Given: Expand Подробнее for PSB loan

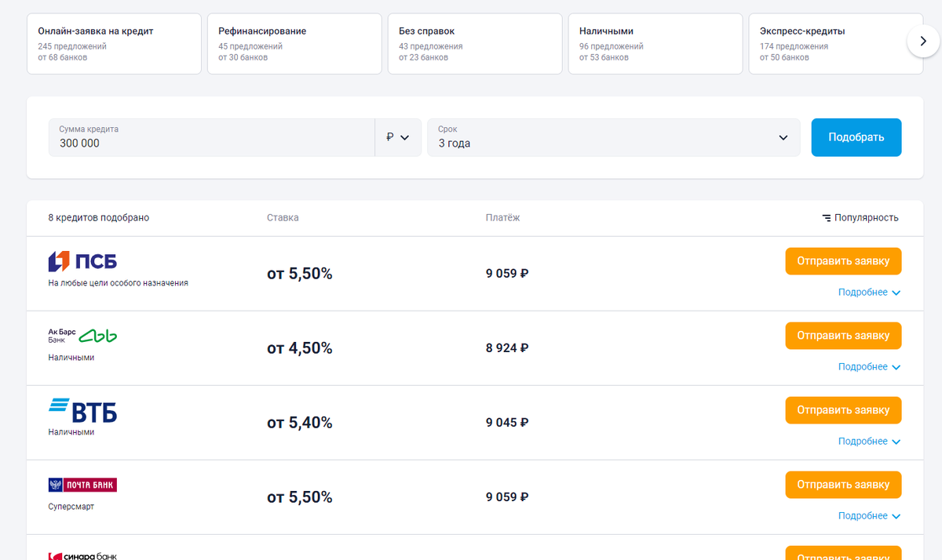Looking at the screenshot, I should pos(869,293).
